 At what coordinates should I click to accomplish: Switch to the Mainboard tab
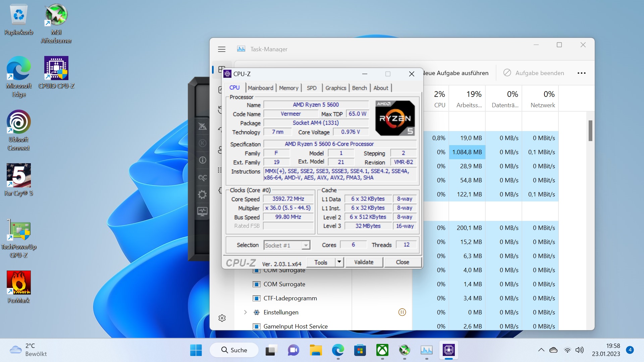(x=261, y=88)
